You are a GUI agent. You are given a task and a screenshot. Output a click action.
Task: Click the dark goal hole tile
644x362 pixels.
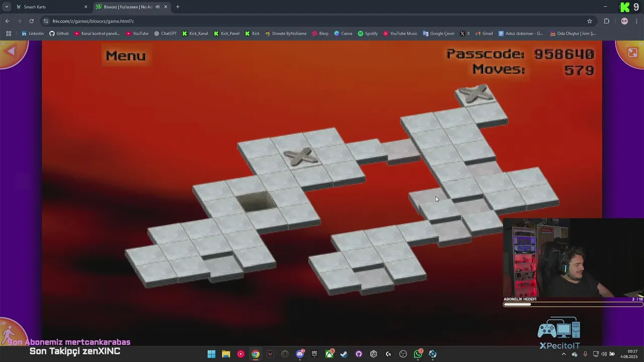point(256,201)
